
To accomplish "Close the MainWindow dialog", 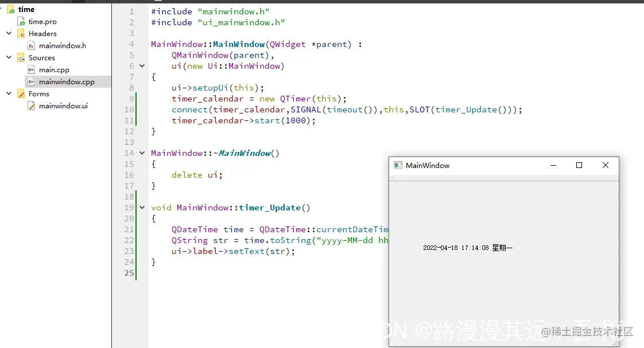I will click(x=606, y=165).
